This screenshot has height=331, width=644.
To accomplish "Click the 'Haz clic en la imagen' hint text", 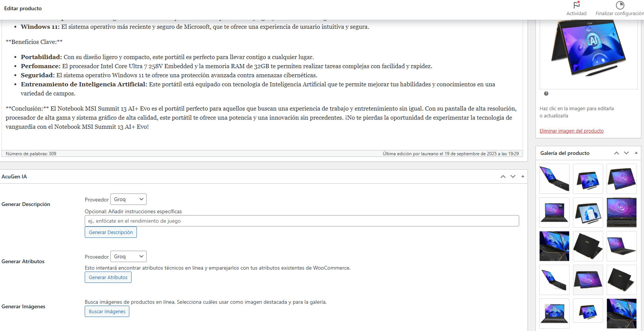I will click(577, 112).
